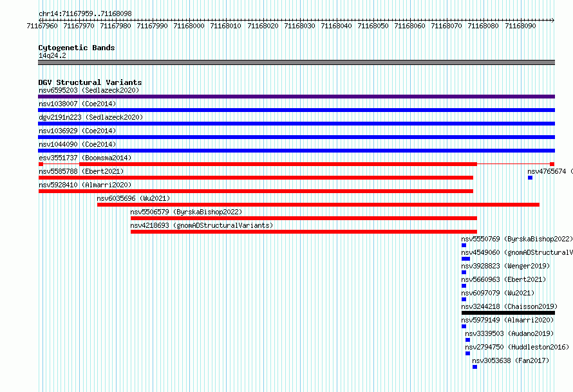Click the blue marker under nsv6097079

pyautogui.click(x=464, y=299)
